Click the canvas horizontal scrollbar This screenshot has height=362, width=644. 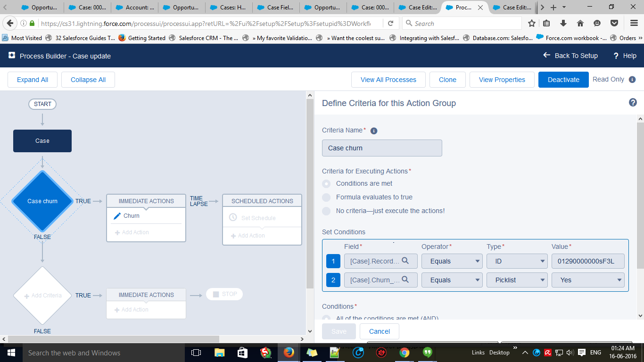click(113, 339)
